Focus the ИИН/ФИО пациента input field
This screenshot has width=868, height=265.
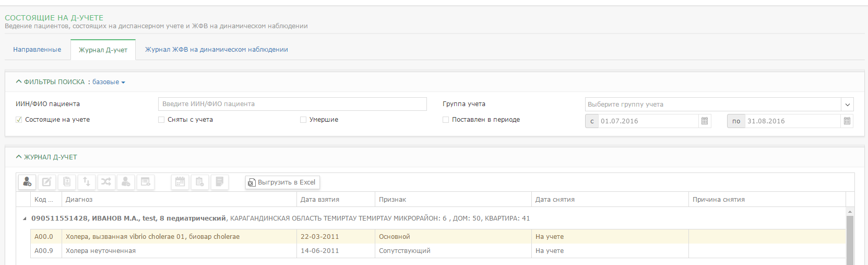[292, 104]
